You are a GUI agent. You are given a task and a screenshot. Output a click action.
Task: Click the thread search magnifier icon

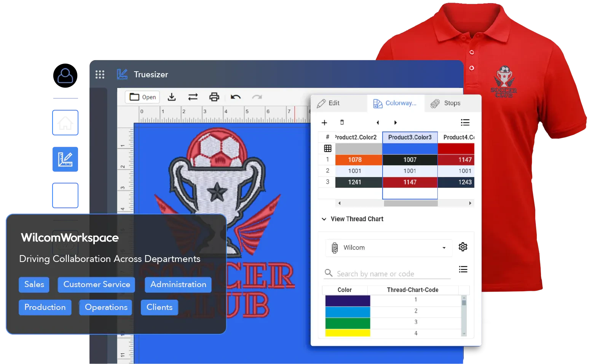coord(329,273)
